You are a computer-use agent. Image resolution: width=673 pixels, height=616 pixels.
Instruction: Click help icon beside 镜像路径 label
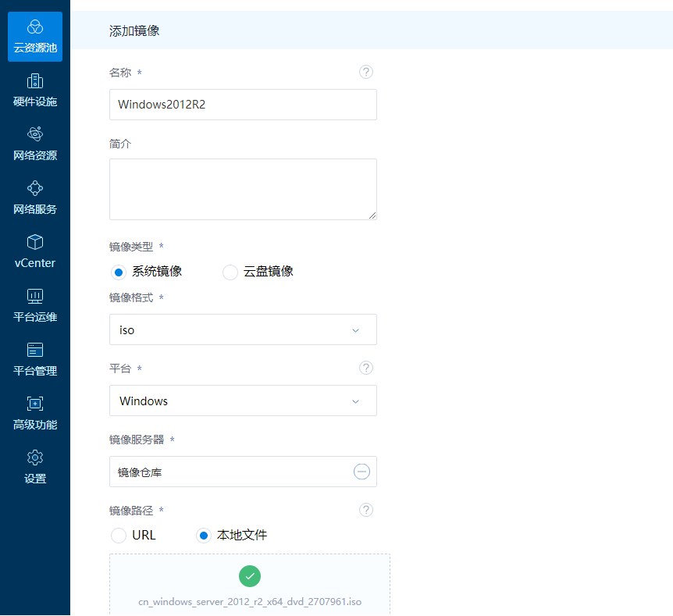pos(366,510)
